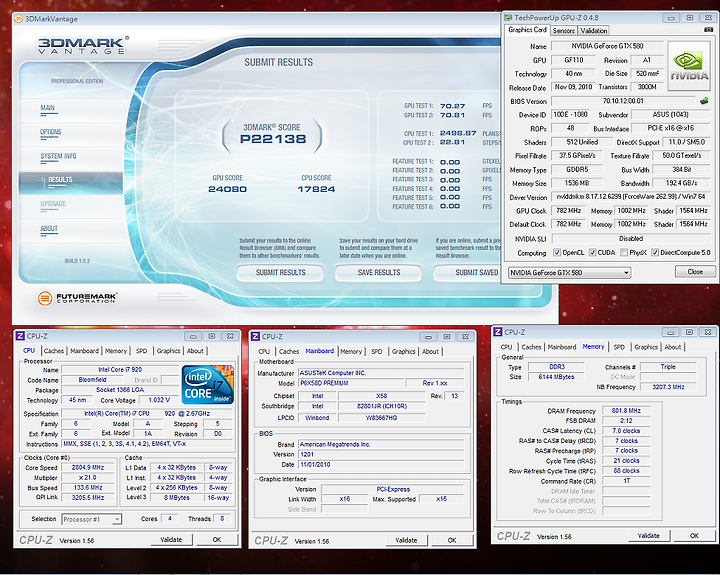720x575 pixels.
Task: Click OK in the CPU-Z Mainboard window
Action: [x=452, y=540]
